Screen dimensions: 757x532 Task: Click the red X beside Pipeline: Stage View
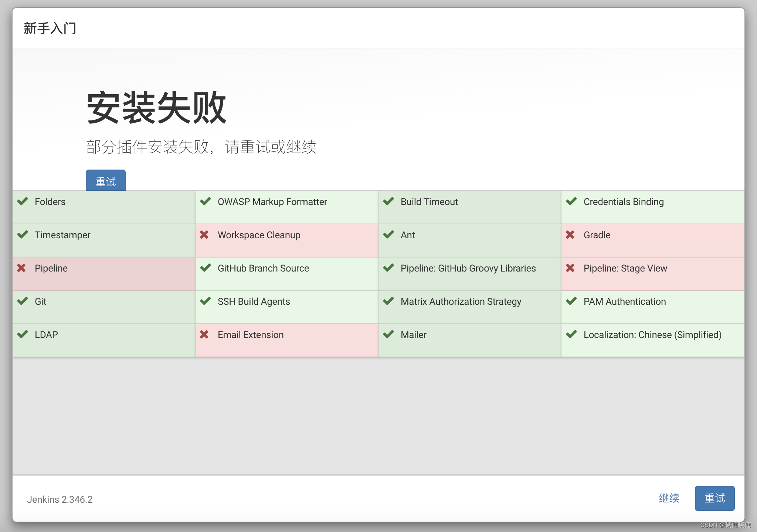click(x=570, y=268)
